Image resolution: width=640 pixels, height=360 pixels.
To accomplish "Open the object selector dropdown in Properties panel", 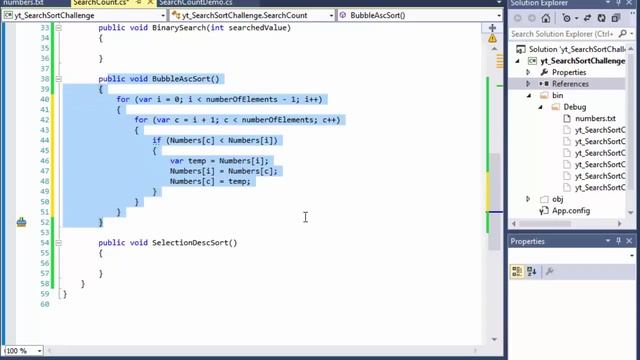I will coord(632,256).
